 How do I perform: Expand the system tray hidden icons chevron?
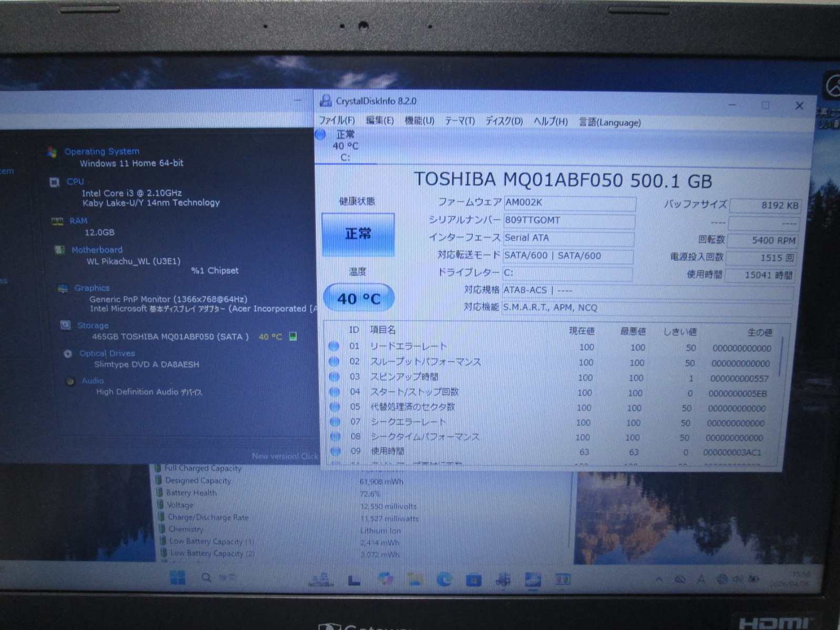[x=659, y=579]
